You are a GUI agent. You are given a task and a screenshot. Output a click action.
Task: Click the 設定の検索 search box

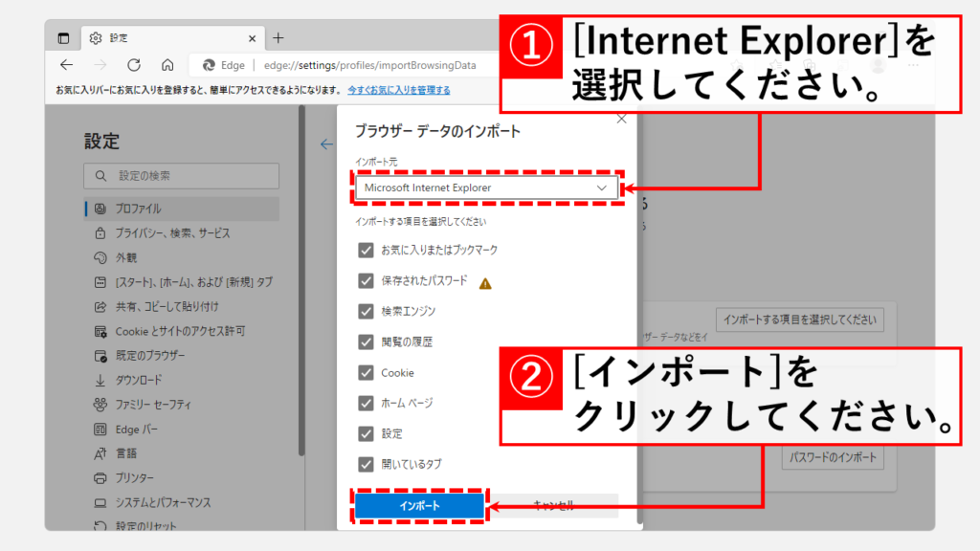tap(181, 176)
